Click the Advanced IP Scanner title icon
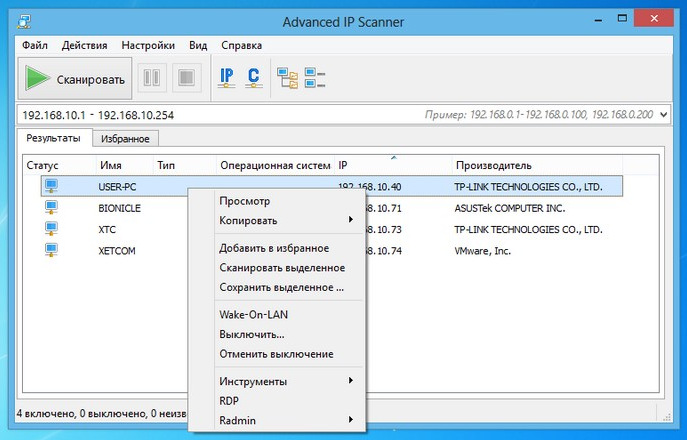 (x=24, y=21)
